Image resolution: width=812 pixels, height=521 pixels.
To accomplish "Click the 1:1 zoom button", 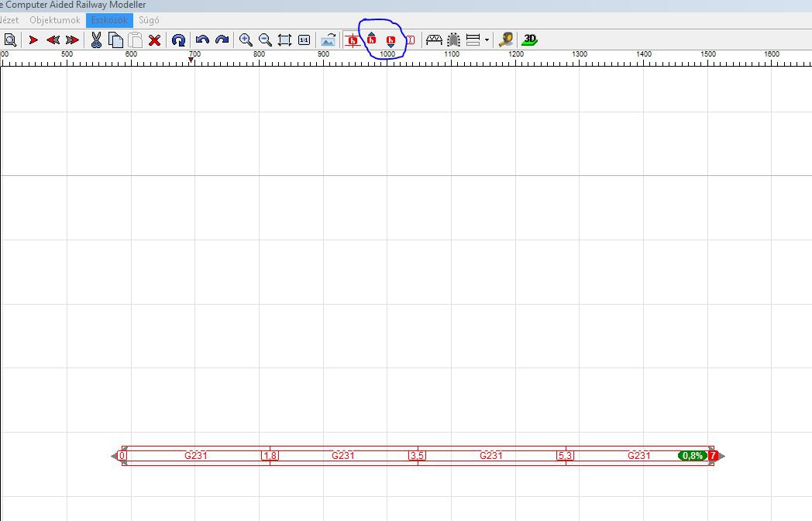I will 304,40.
